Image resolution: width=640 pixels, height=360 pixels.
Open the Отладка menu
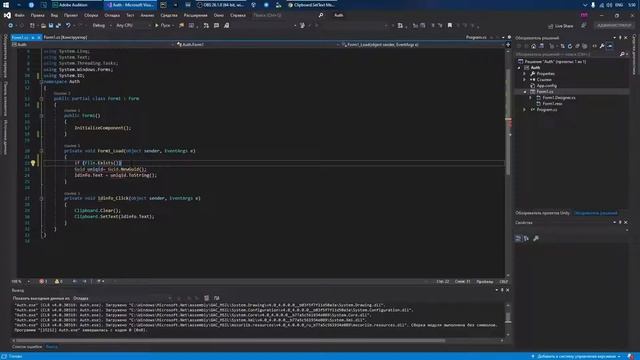click(x=112, y=15)
